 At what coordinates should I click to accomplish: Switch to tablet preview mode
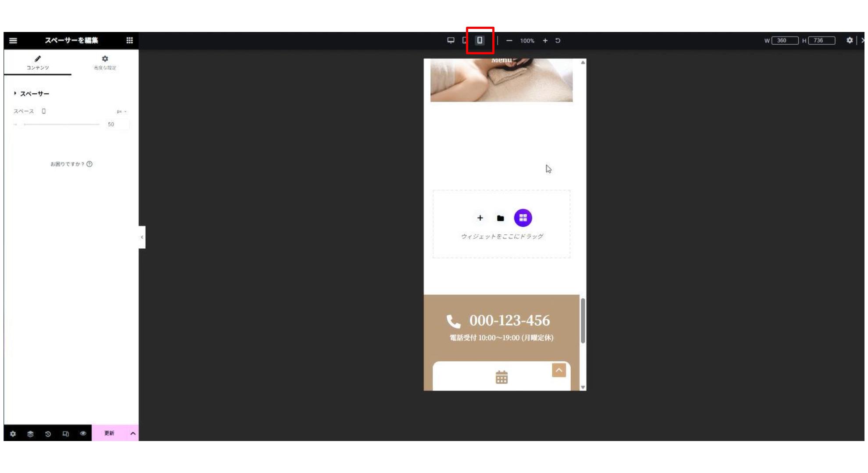pos(464,40)
